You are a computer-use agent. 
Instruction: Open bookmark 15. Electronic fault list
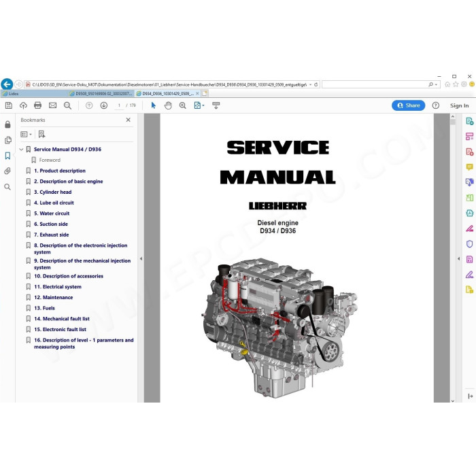point(60,329)
